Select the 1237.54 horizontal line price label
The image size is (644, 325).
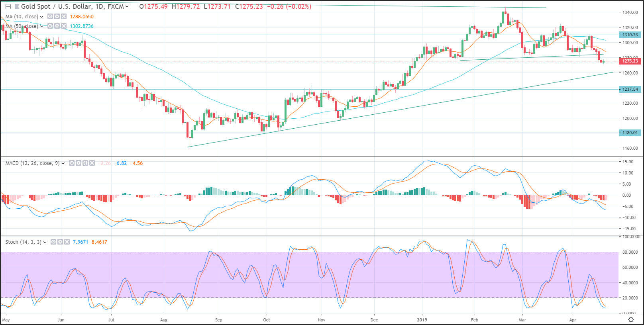pos(630,89)
